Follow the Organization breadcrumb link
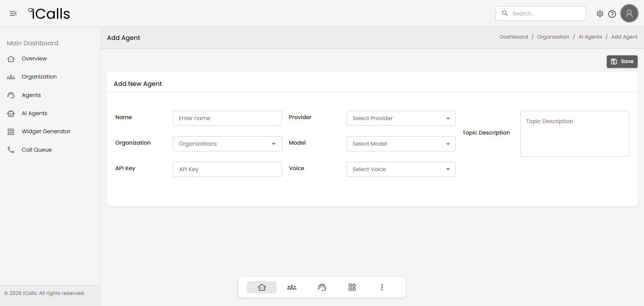Viewport: 644px width, 306px height. (x=553, y=37)
